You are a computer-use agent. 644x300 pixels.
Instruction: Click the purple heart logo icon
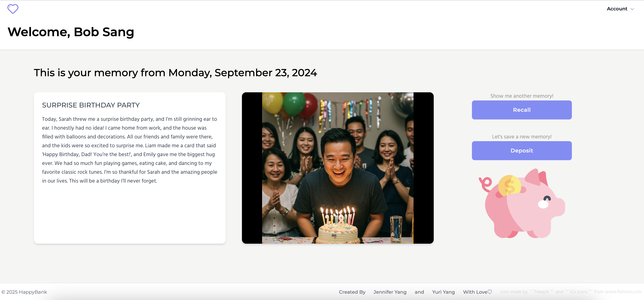point(13,9)
